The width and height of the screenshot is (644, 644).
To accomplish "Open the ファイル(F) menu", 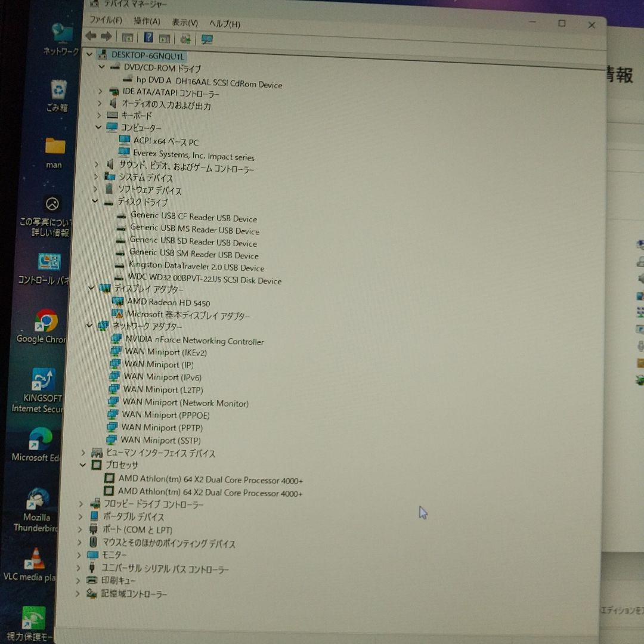I will 106,20.
